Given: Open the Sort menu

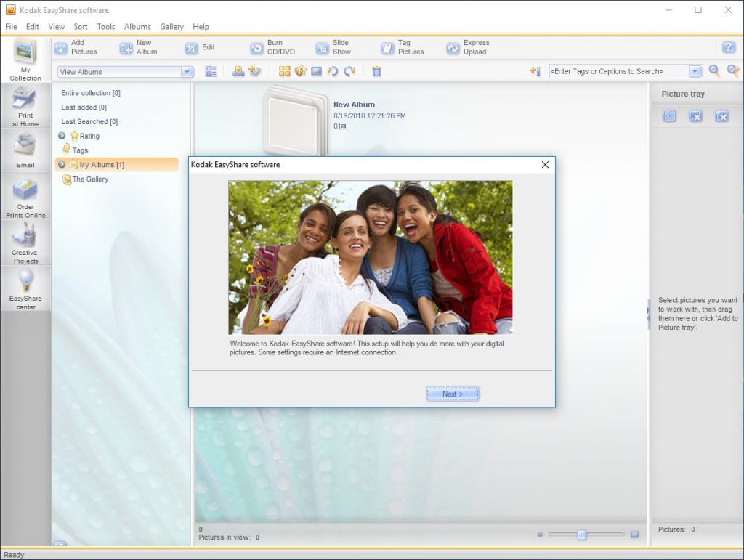Looking at the screenshot, I should (81, 27).
